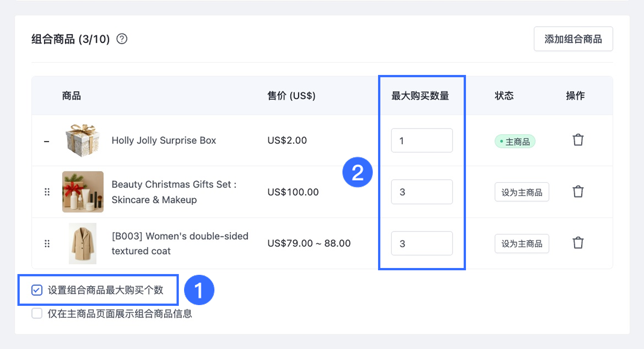Edit max quantity for Women's coat

pos(422,243)
